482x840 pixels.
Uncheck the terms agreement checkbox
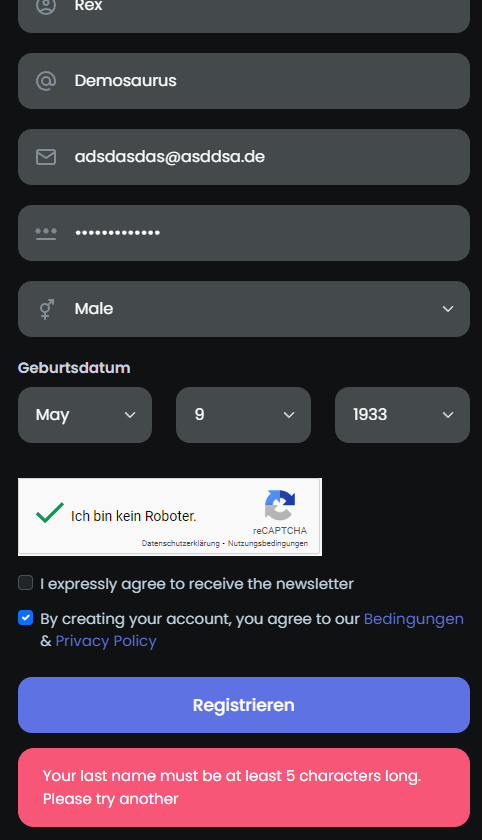click(26, 618)
